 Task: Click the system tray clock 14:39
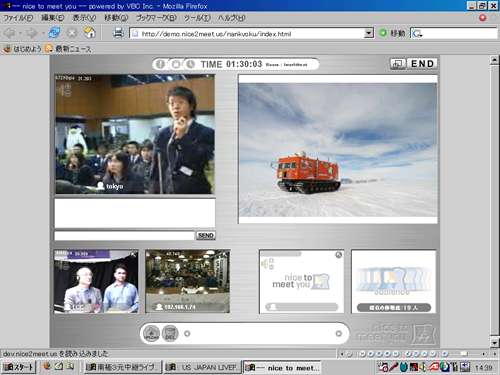click(x=483, y=368)
